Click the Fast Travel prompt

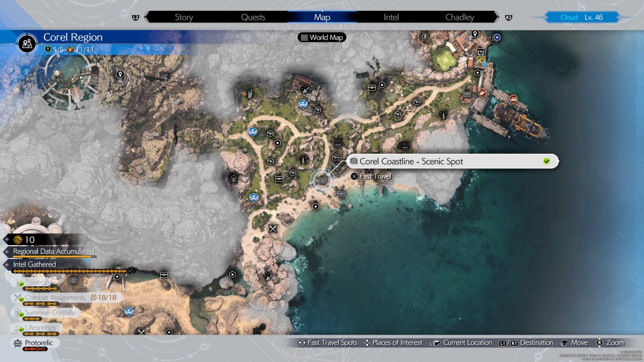tap(371, 176)
